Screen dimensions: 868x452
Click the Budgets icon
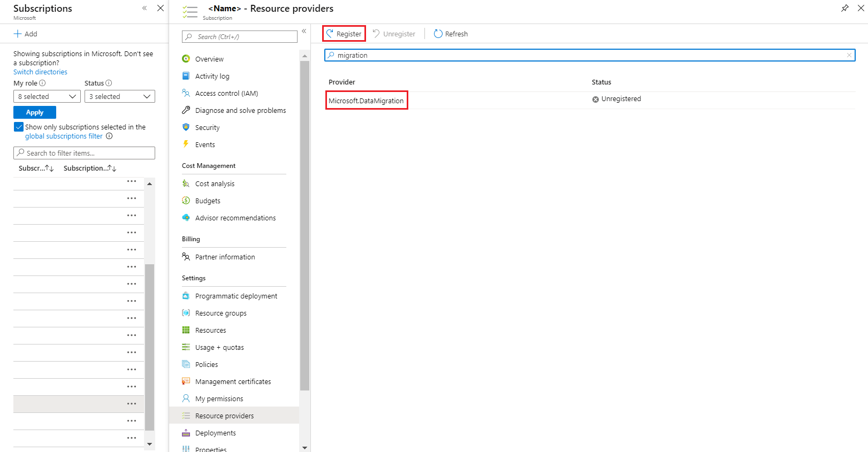click(186, 201)
